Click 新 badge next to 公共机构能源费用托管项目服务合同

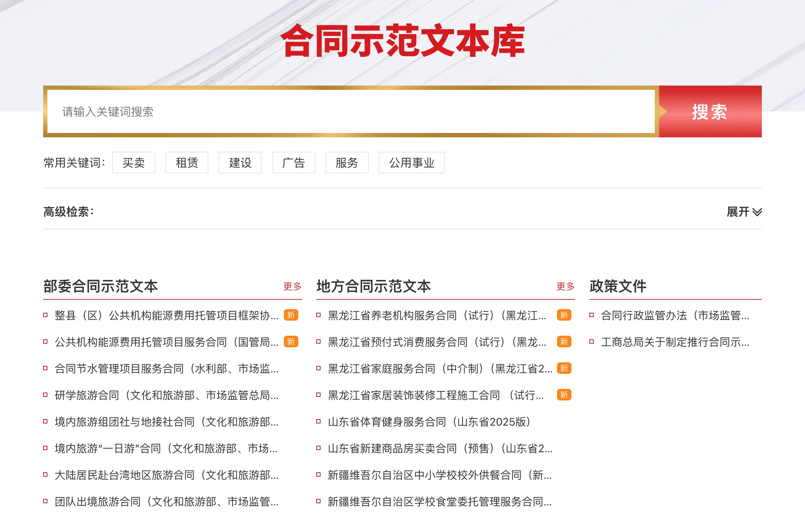tap(291, 341)
